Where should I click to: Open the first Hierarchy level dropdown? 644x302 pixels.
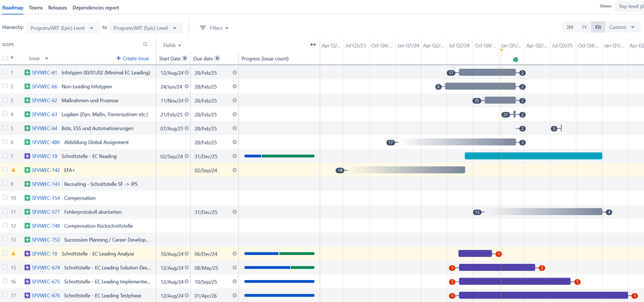tap(63, 28)
